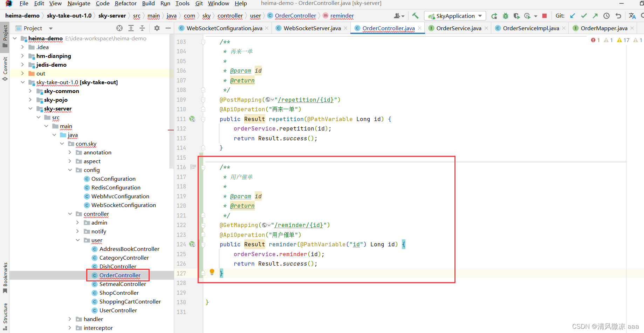
Task: Switch to WebSocketServer.java tab
Action: [312, 28]
